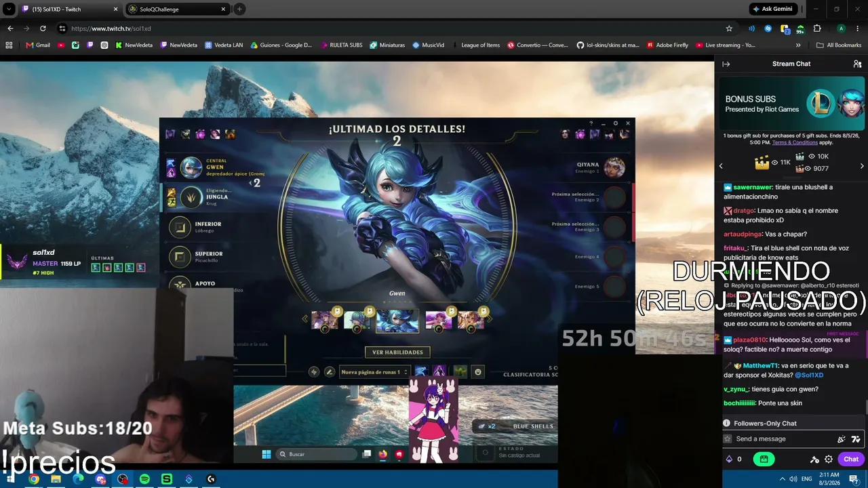
Task: Open File Explorer from the taskbar
Action: click(x=56, y=479)
